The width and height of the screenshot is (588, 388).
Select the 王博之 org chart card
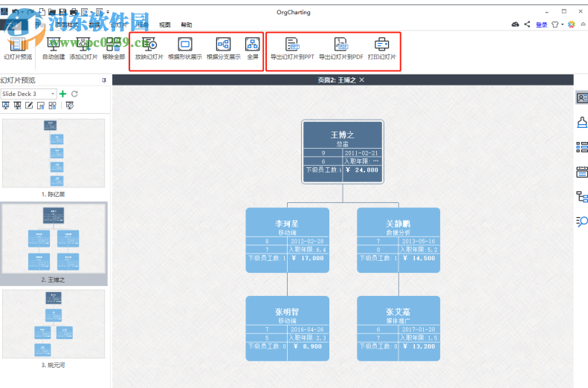343,152
